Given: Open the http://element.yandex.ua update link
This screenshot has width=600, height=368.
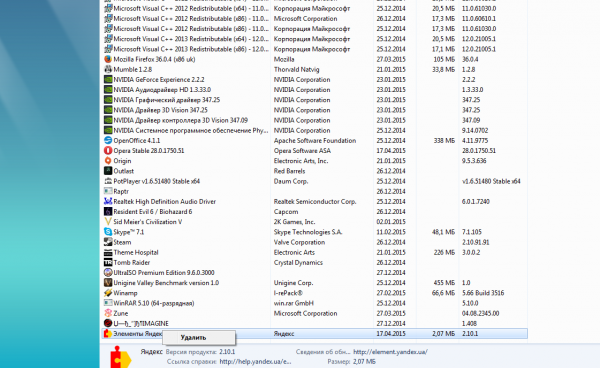Looking at the screenshot, I should 390,352.
